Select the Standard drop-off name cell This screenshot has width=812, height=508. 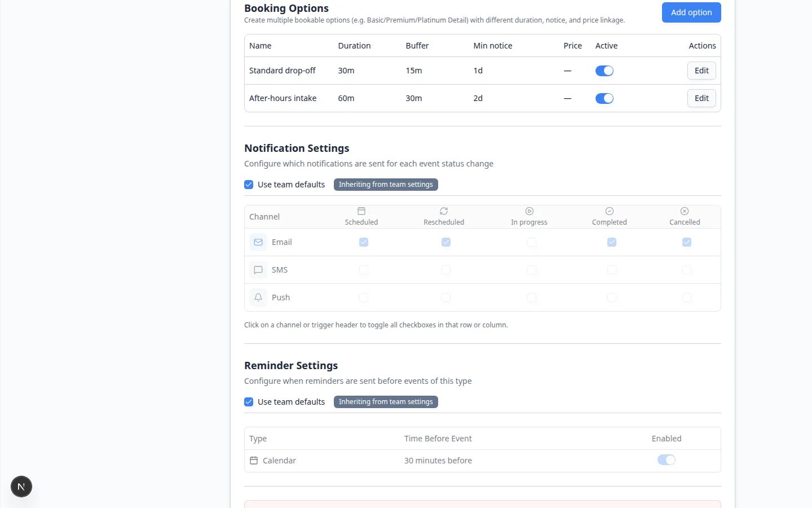[x=283, y=71]
